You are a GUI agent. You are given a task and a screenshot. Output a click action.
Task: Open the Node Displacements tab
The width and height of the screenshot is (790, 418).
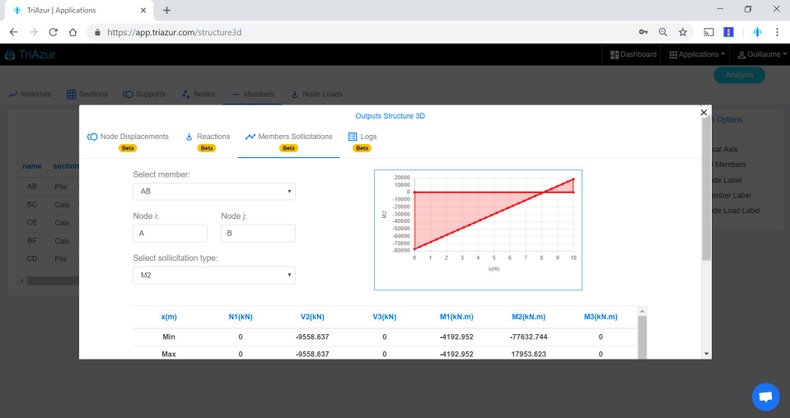click(128, 142)
